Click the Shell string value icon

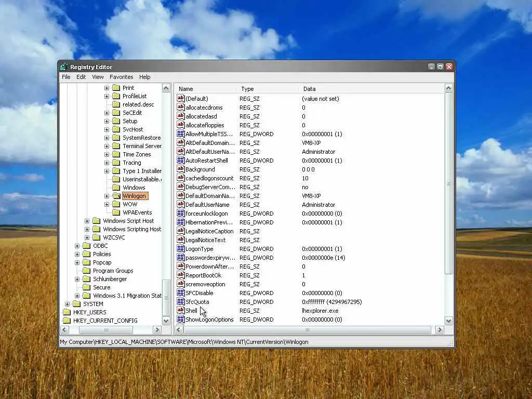click(180, 310)
